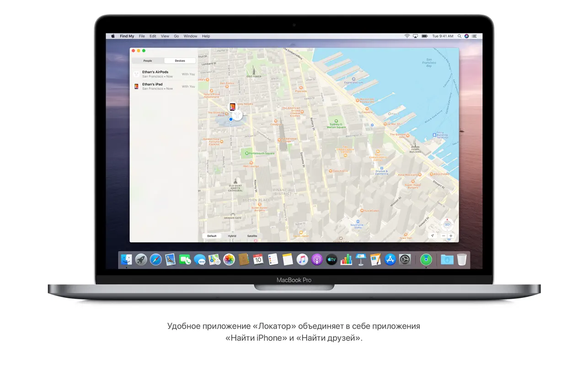Click the Siri icon in menu bar

click(x=466, y=36)
